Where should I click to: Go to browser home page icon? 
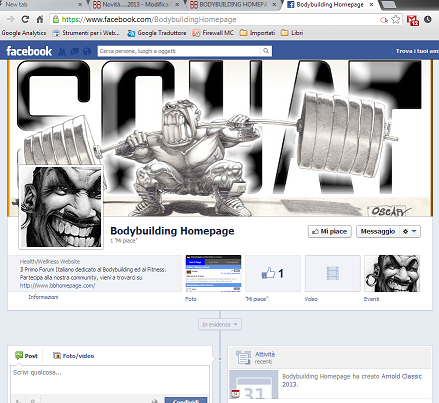point(40,19)
